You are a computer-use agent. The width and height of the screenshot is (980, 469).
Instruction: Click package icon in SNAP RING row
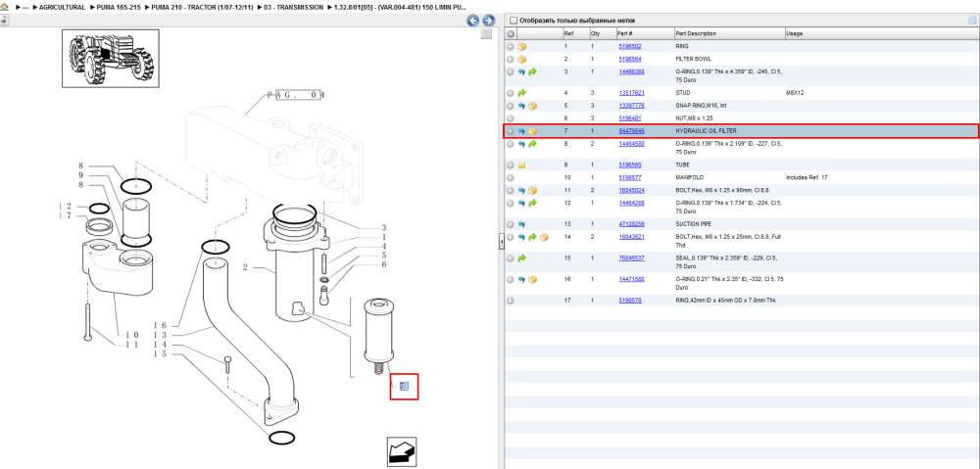(532, 106)
